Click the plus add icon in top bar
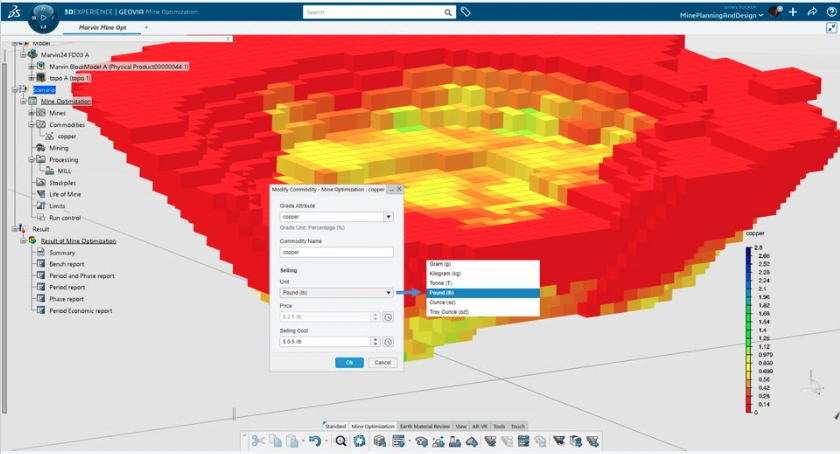The width and height of the screenshot is (840, 454). (x=793, y=12)
